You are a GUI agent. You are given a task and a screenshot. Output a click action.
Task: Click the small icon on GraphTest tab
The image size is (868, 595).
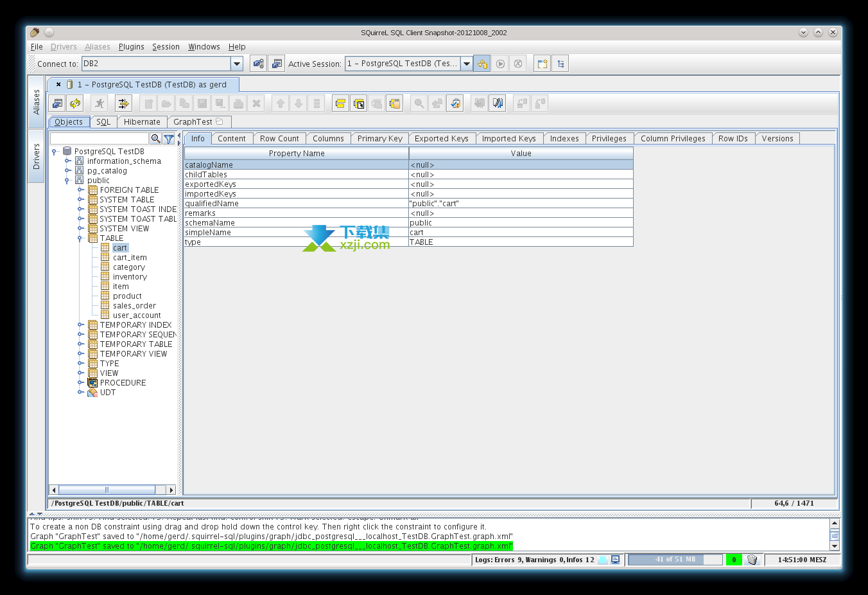[x=220, y=121]
